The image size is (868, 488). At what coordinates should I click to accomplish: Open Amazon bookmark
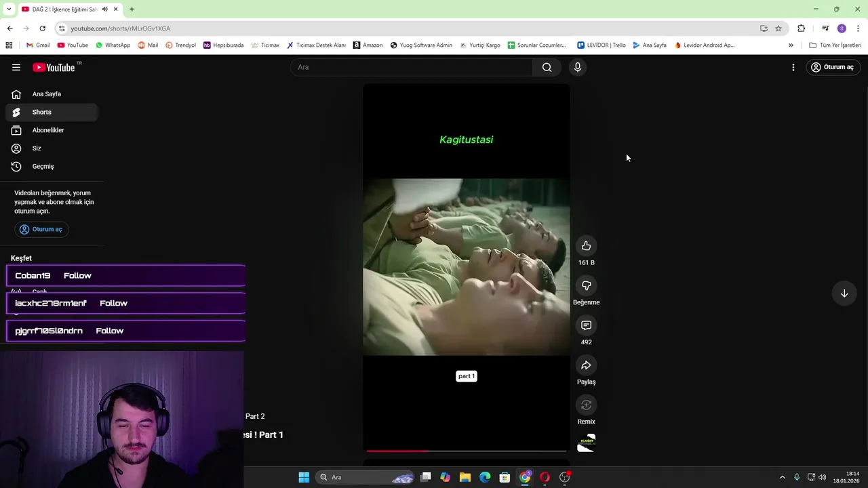pos(368,45)
